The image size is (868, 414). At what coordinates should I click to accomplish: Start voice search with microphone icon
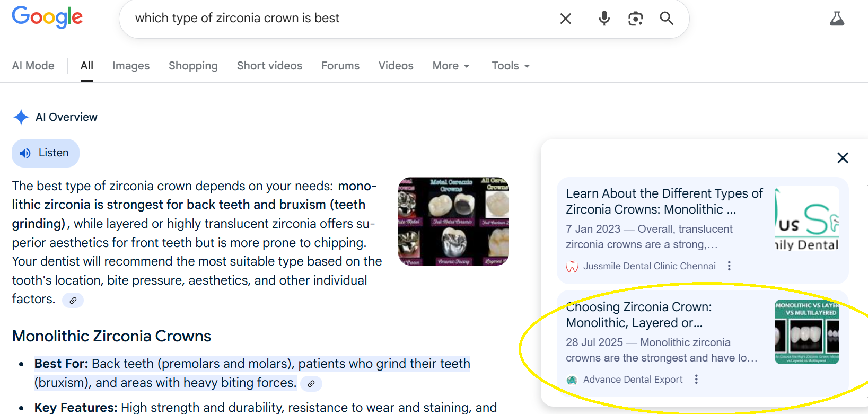(604, 19)
